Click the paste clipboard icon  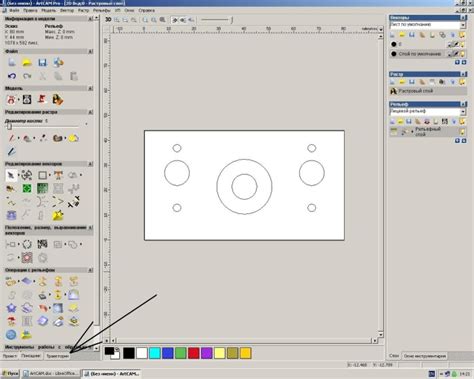[x=74, y=76]
